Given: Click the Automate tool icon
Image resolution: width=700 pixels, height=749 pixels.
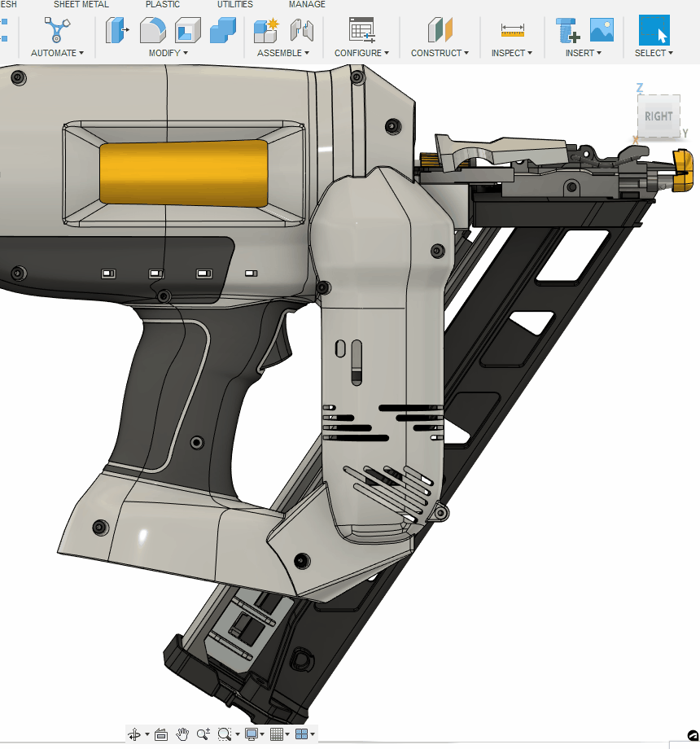Looking at the screenshot, I should [57, 29].
